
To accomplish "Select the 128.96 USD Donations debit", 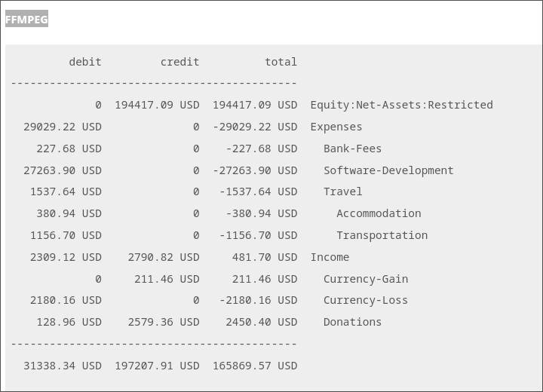I will coord(69,322).
